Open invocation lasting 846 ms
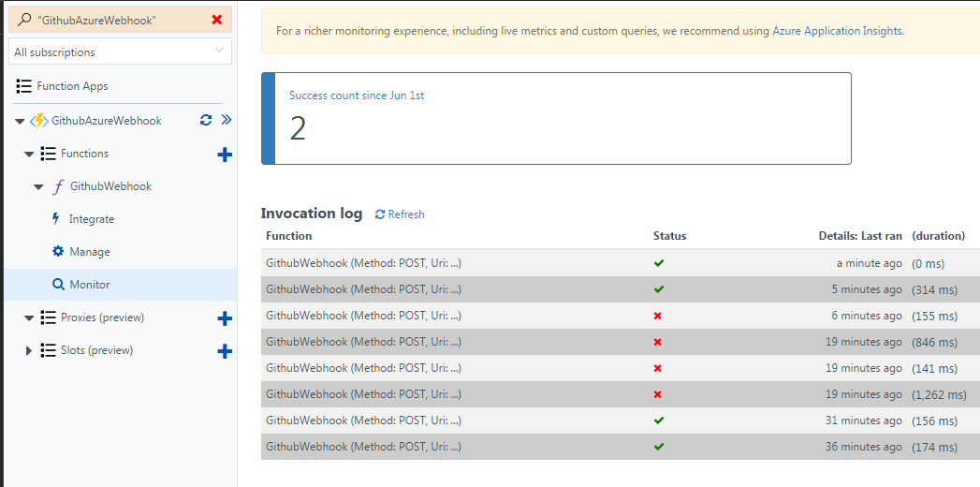The width and height of the screenshot is (980, 487). tap(621, 342)
